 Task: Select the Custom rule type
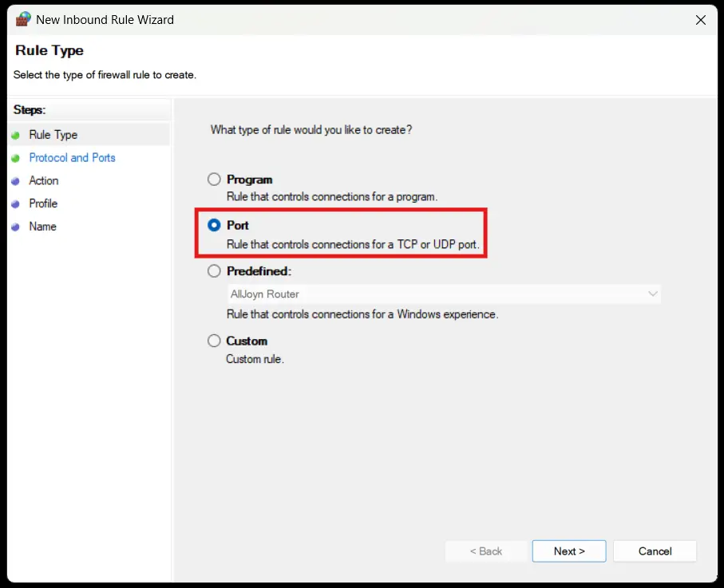tap(213, 341)
